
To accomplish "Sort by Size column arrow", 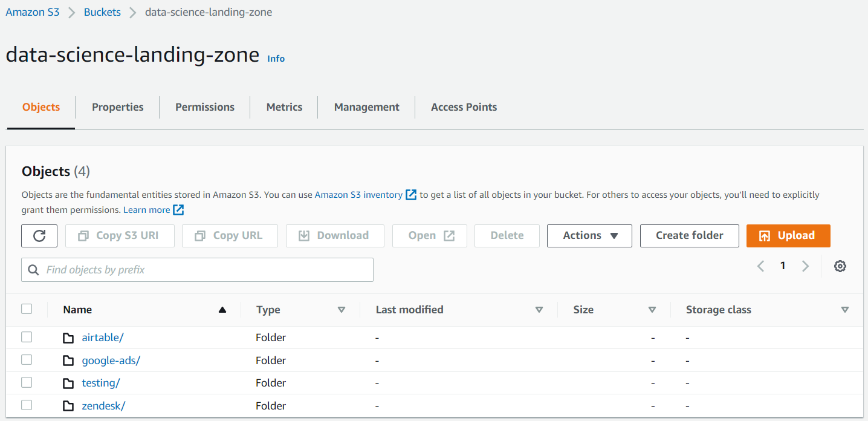I will coord(652,310).
